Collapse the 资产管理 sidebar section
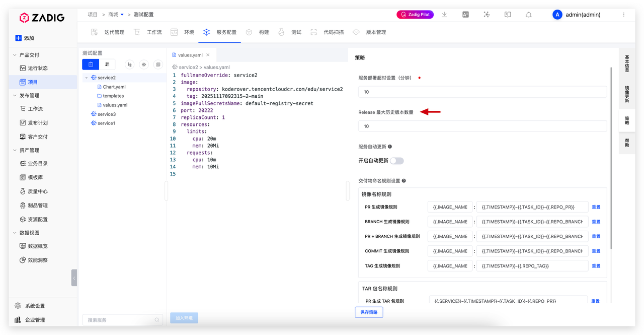This screenshot has width=644, height=335. pyautogui.click(x=15, y=150)
